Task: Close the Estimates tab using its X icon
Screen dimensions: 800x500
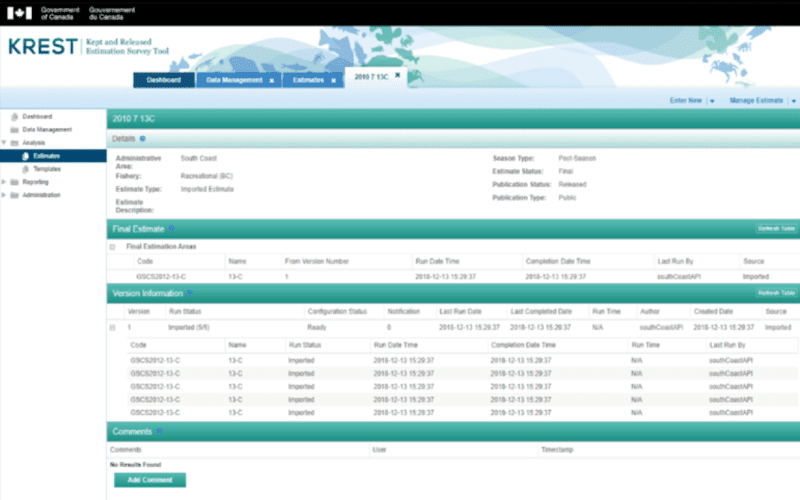Action: [333, 80]
